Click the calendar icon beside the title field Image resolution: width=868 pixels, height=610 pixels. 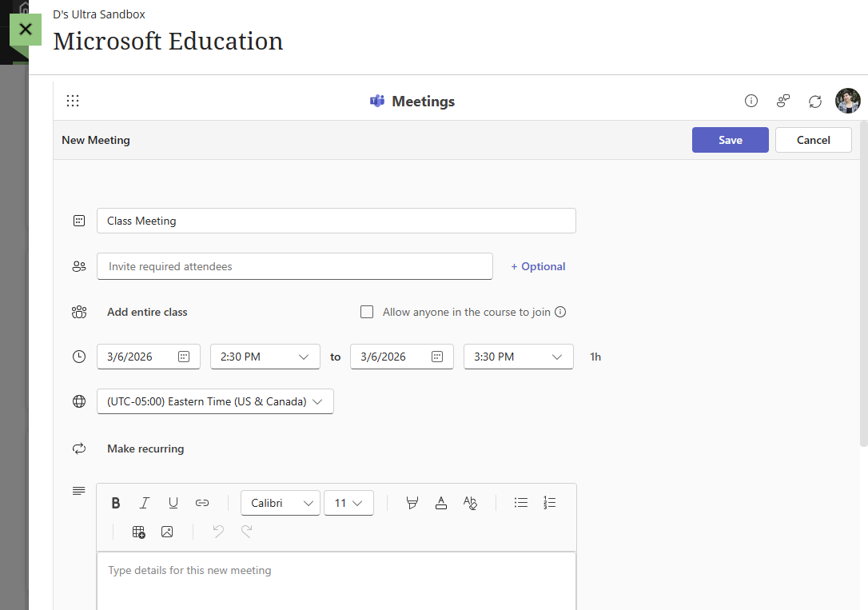[x=79, y=221]
